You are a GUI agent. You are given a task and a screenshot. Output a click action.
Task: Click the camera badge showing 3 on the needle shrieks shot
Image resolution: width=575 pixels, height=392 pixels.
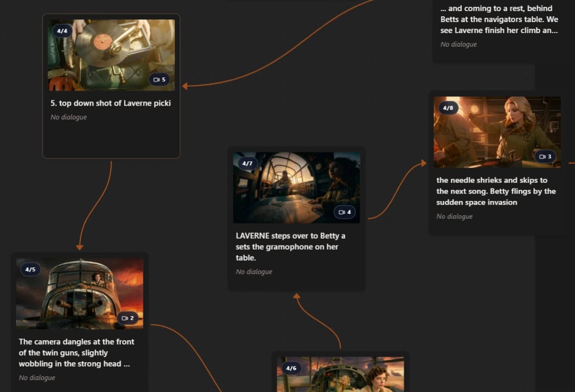click(x=545, y=156)
